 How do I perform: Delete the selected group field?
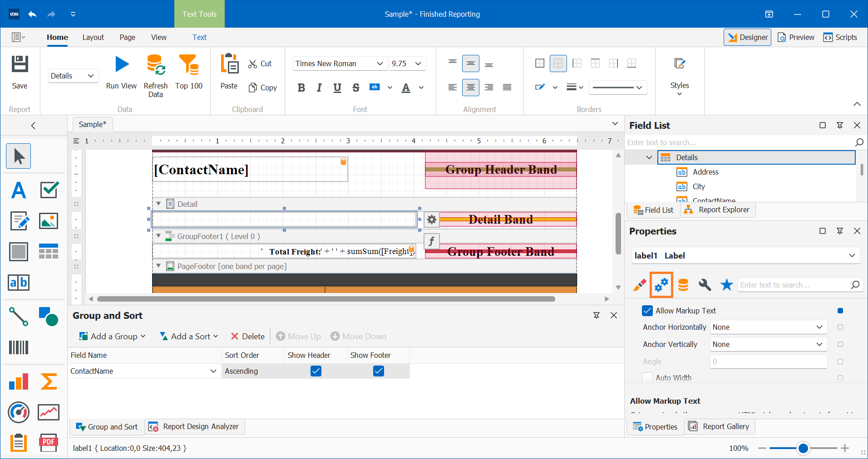(x=248, y=336)
